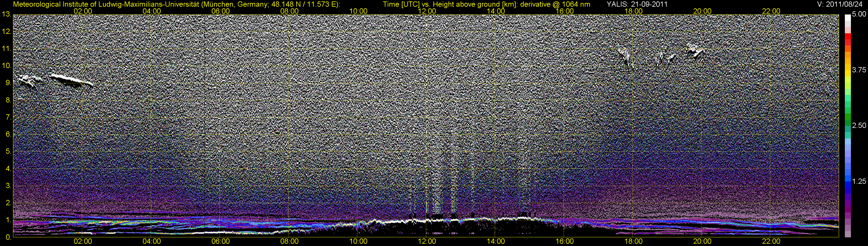Click the 16:00 label on the bottom time axis

(565, 241)
